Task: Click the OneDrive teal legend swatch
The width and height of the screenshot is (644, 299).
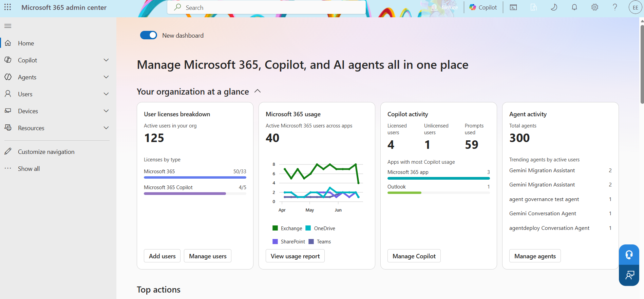Action: [x=308, y=228]
